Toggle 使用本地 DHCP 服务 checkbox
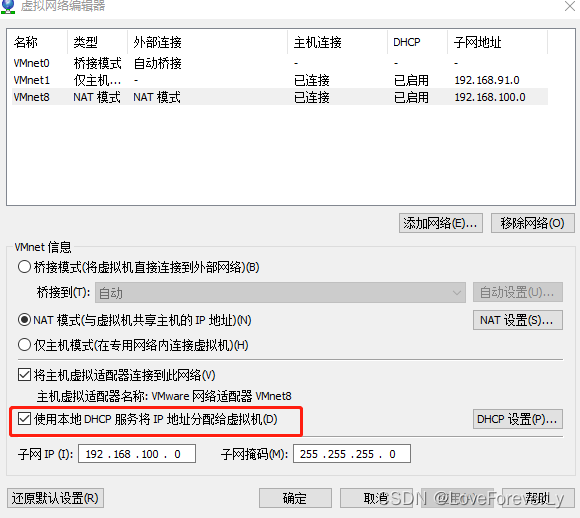This screenshot has height=518, width=580. [x=24, y=419]
